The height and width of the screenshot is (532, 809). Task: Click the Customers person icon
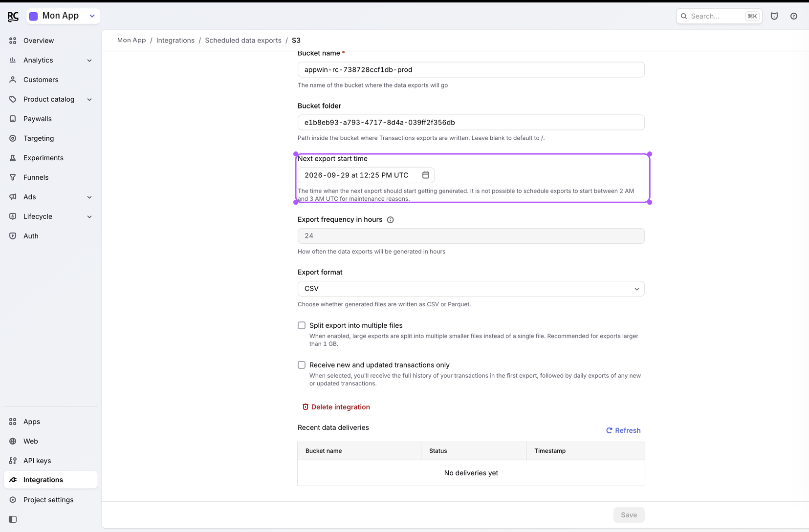pyautogui.click(x=13, y=80)
